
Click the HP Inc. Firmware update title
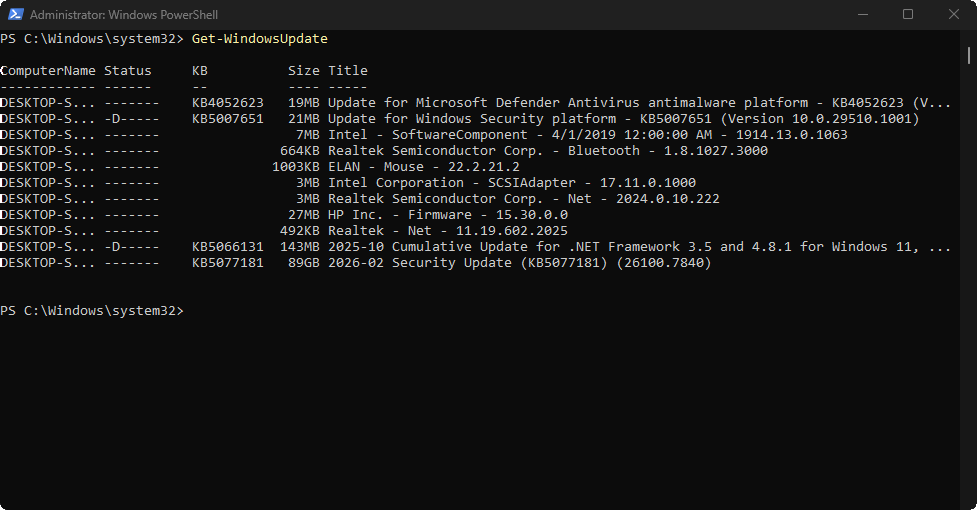pos(447,215)
